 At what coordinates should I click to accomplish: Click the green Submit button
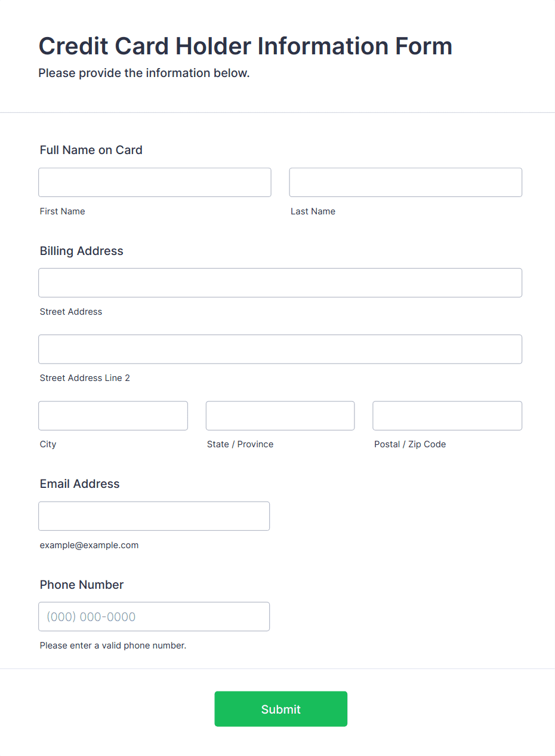281,709
